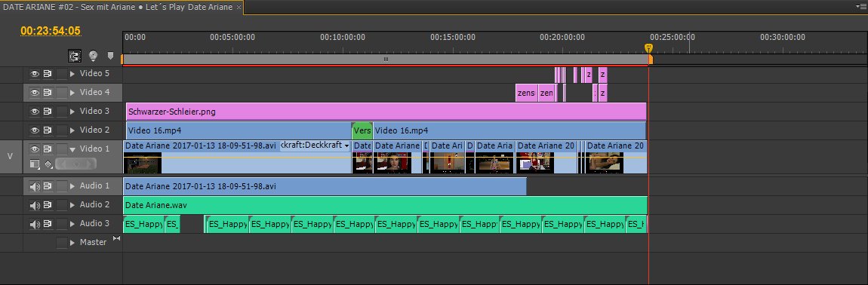Select the first ES_Happy clip on Audio 3
Image resolution: width=868 pixels, height=285 pixels.
(143, 224)
